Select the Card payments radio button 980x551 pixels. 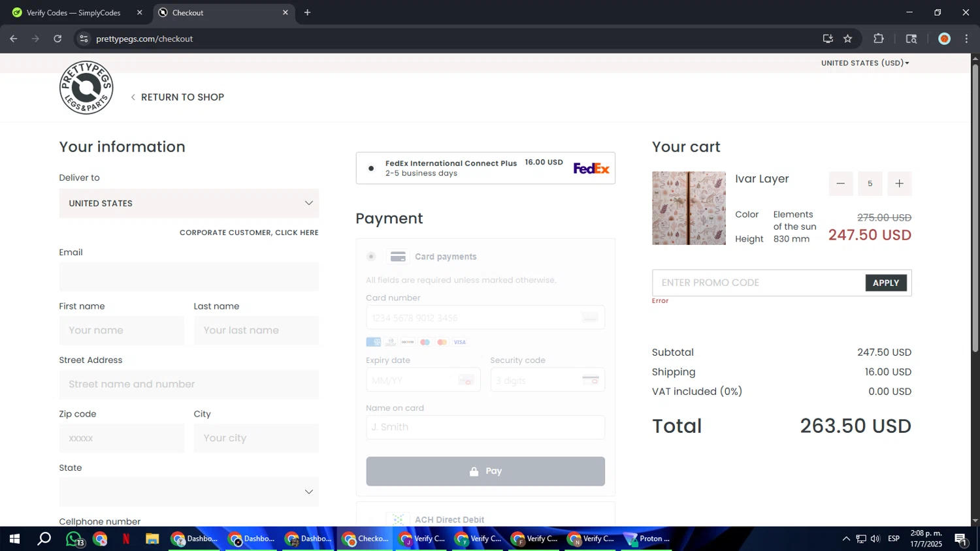tap(371, 257)
